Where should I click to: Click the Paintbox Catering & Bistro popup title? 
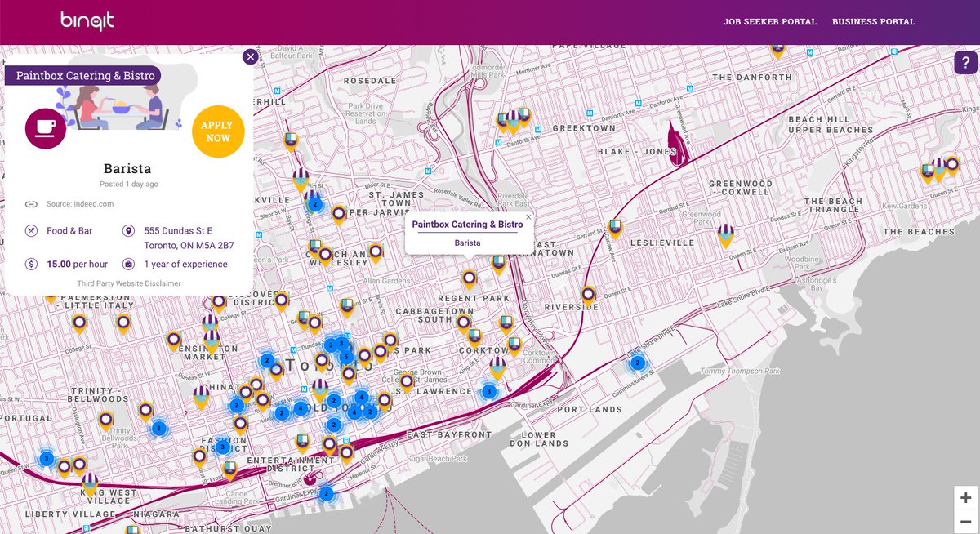coord(467,224)
